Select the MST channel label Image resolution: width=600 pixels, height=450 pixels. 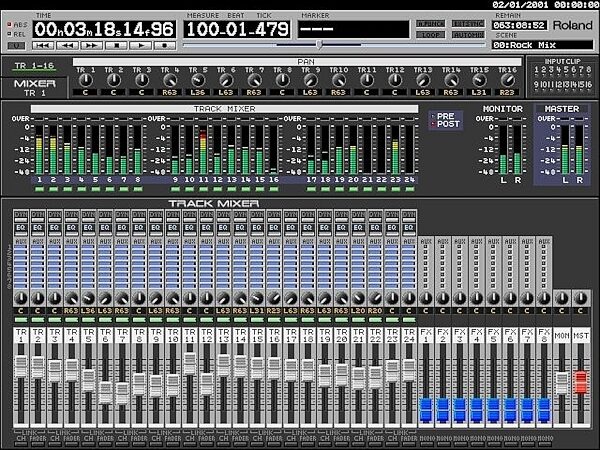coord(581,336)
